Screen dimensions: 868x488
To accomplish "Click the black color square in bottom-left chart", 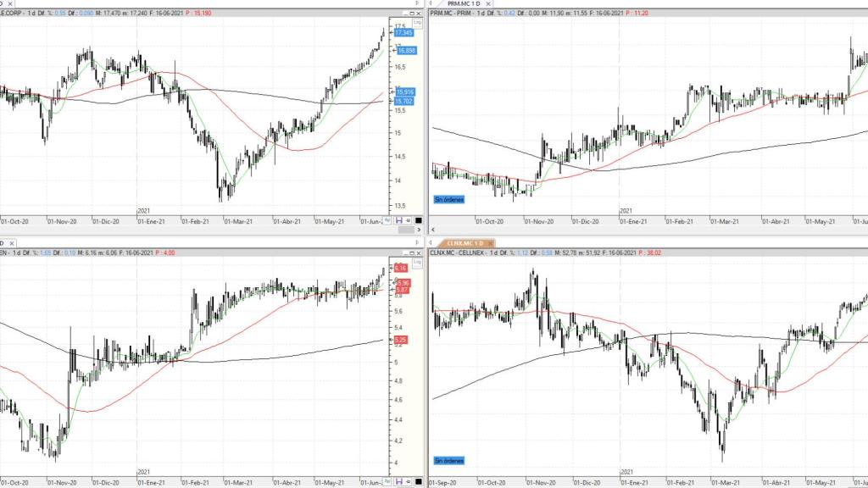I will coord(417,480).
